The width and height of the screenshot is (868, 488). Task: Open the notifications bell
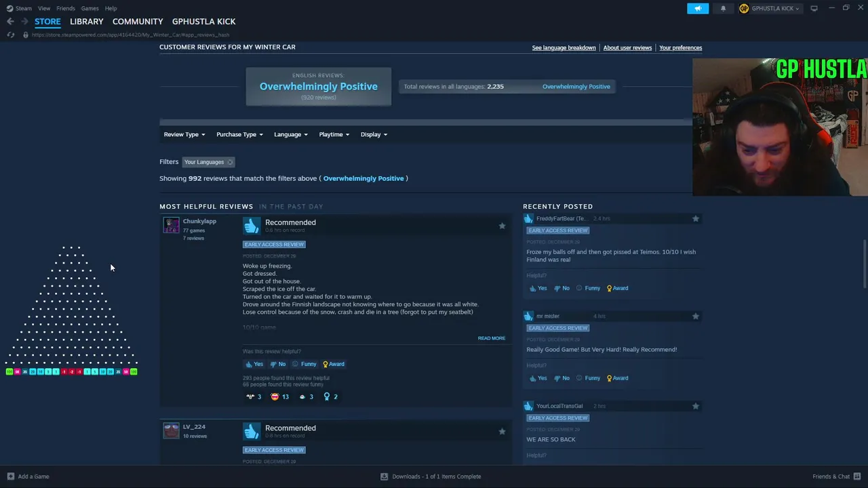tap(723, 8)
